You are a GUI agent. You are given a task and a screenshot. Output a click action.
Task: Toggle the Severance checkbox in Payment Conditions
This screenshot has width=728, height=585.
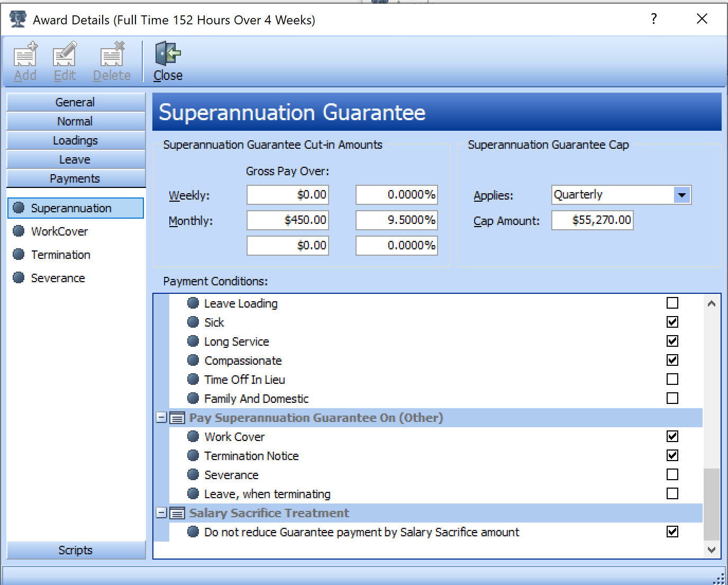[672, 474]
